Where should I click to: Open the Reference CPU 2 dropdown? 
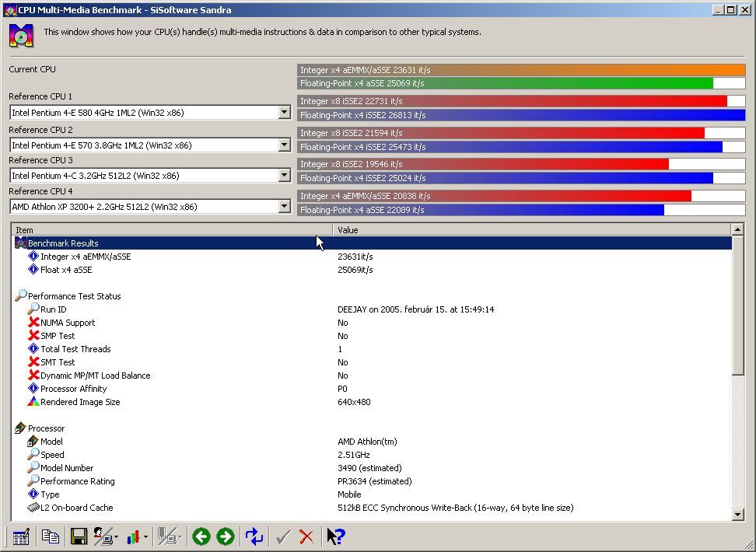click(x=285, y=145)
